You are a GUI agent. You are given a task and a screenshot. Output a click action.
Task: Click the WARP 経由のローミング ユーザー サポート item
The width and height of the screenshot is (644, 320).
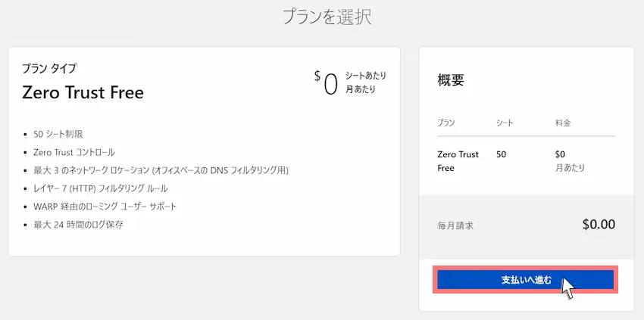tap(105, 207)
